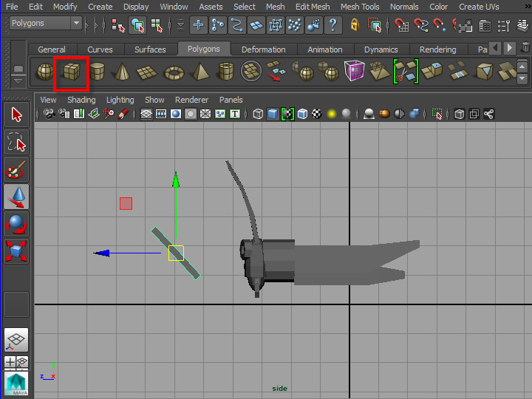The width and height of the screenshot is (532, 399).
Task: Select by component type mode icon
Action: click(x=157, y=25)
